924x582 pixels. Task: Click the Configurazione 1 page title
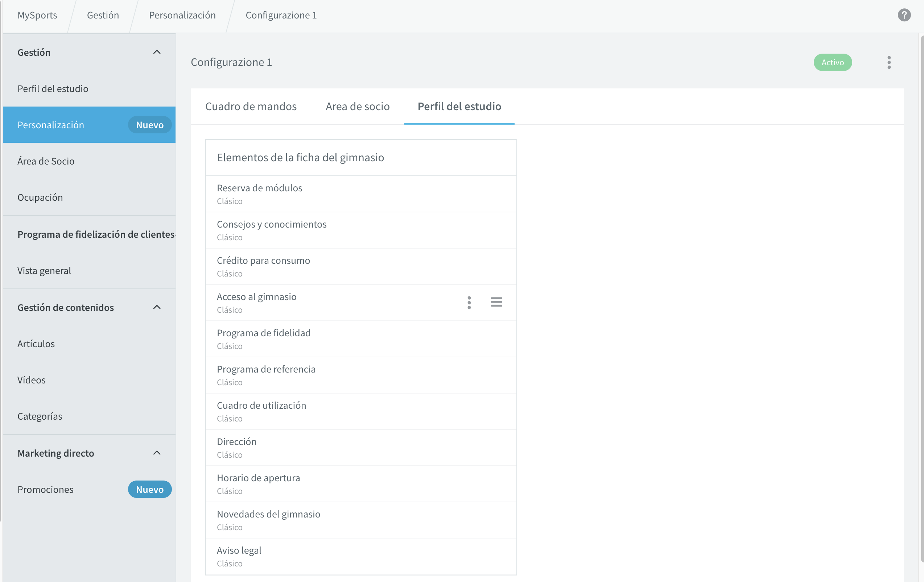click(231, 62)
